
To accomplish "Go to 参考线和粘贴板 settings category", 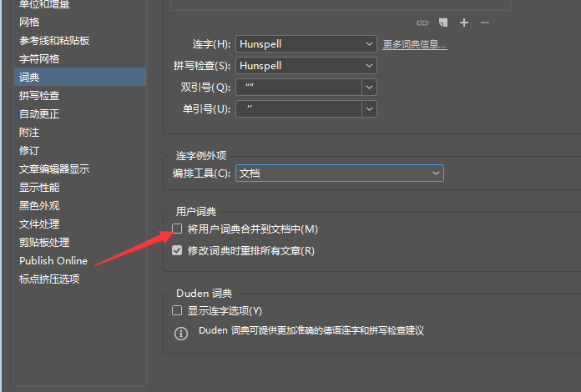I will click(x=54, y=41).
